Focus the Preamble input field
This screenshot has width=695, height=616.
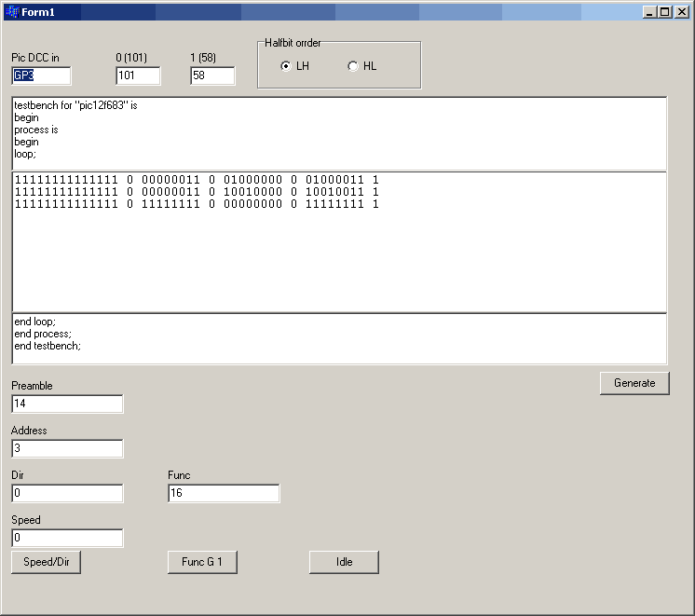(x=67, y=404)
